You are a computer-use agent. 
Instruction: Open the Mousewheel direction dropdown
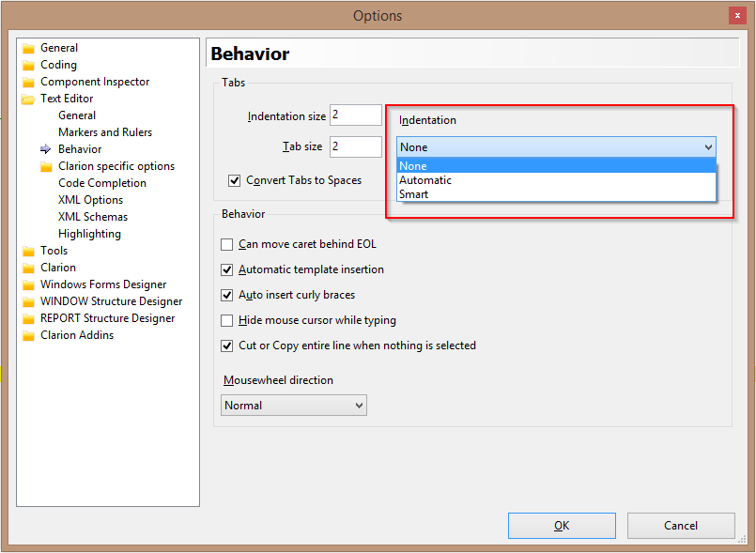(x=294, y=405)
